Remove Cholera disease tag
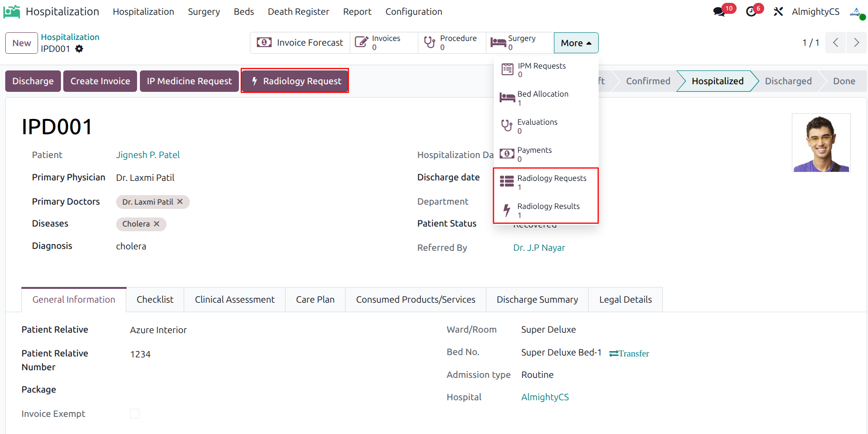Screen dimensions: 868x434 [157, 224]
